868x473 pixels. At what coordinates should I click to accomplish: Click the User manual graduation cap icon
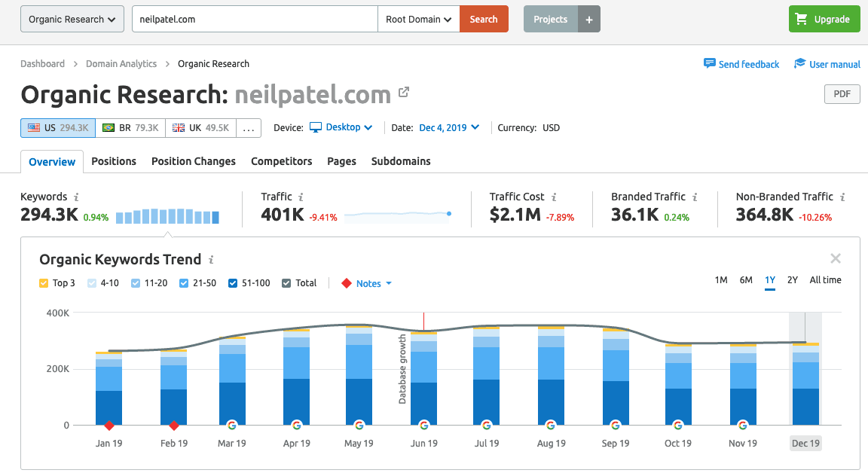click(799, 63)
